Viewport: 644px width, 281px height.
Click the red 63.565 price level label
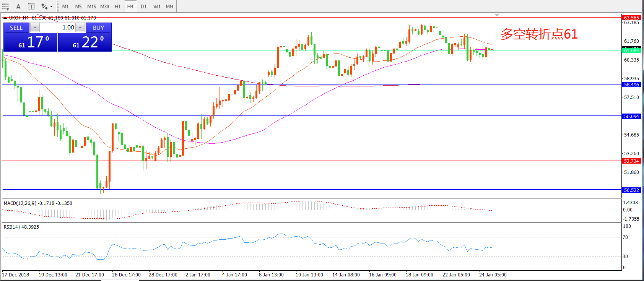coord(631,18)
